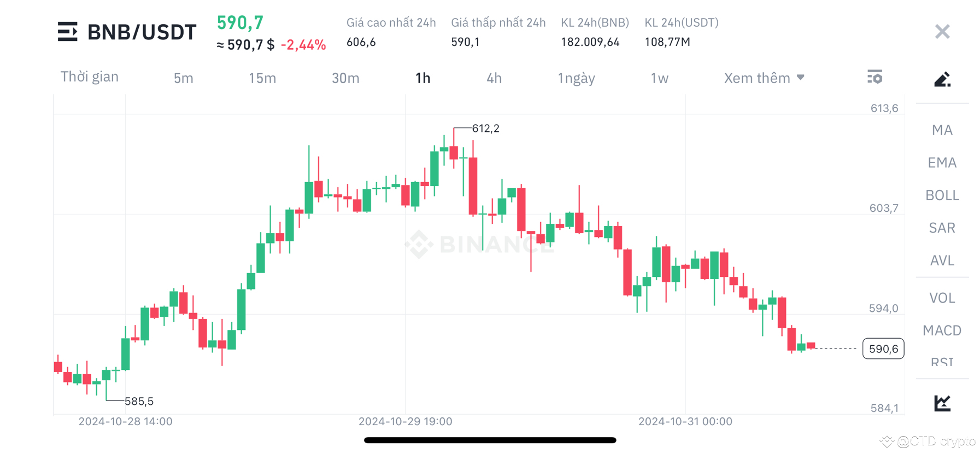
Task: Expand the Thời gian selector
Action: [90, 77]
